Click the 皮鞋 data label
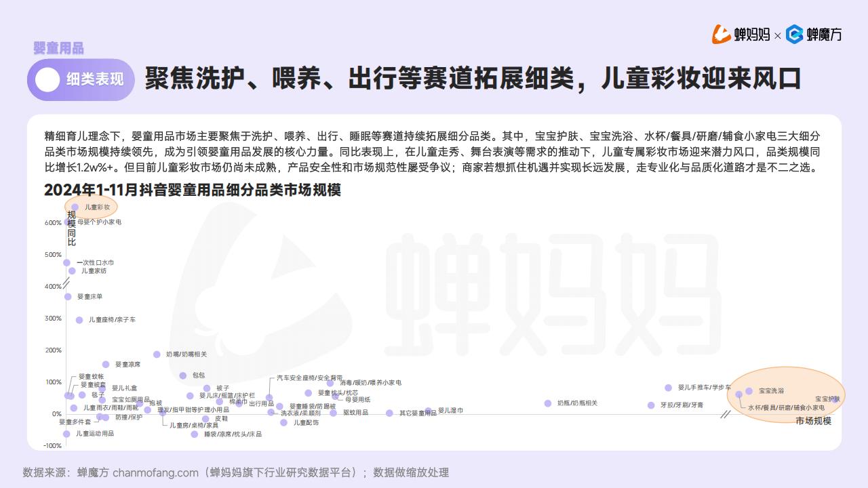The width and height of the screenshot is (868, 488). pos(221,418)
